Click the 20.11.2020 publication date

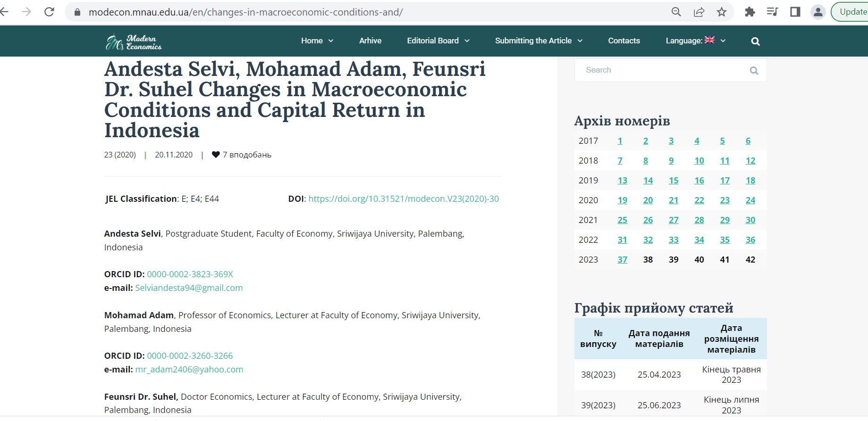click(174, 155)
